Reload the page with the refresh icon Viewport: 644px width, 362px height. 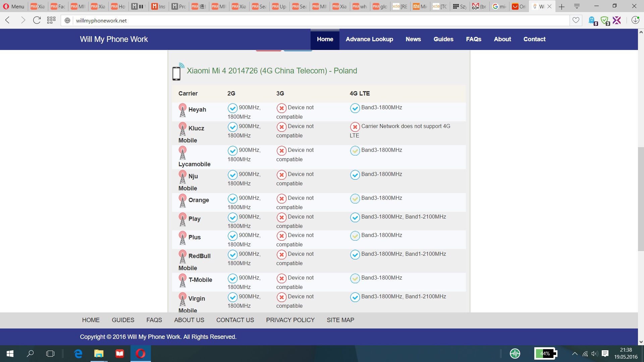coord(37,20)
